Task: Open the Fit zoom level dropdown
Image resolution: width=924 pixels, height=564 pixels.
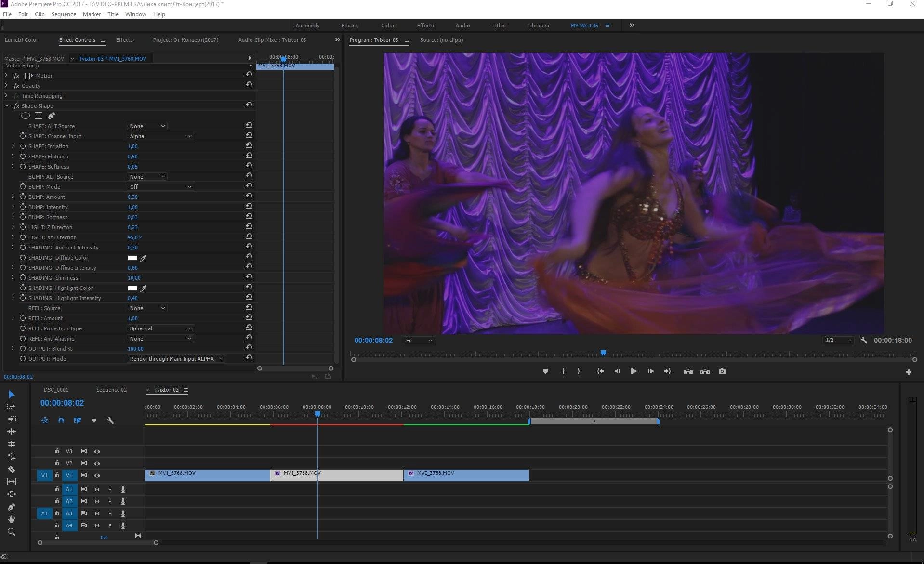Action: pyautogui.click(x=419, y=341)
